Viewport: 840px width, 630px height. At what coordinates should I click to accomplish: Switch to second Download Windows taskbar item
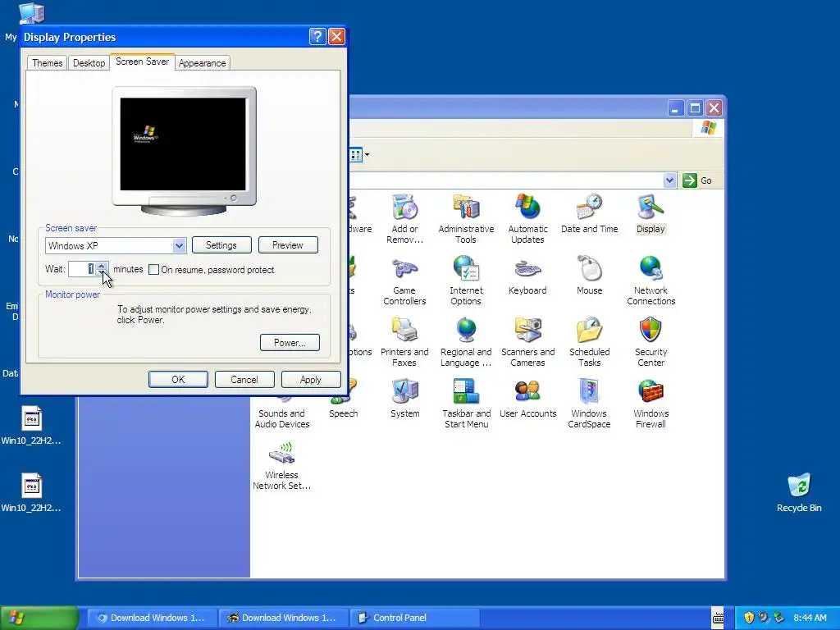coord(283,618)
